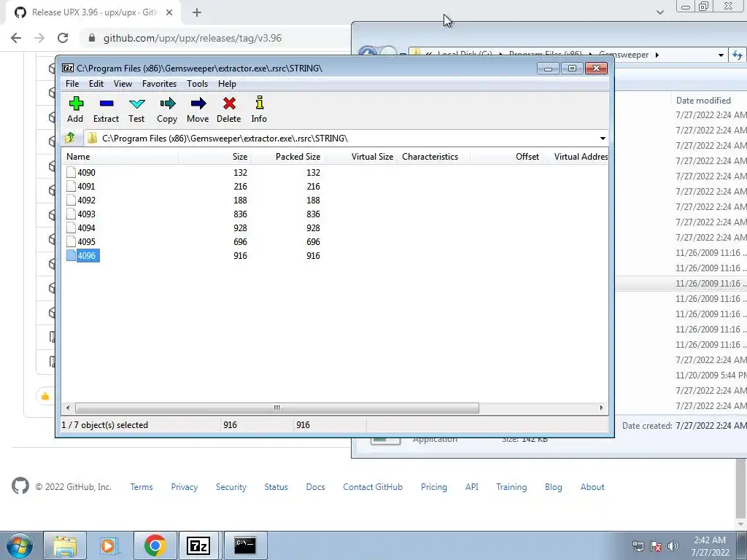
Task: Open the Chrome tab search dropdown
Action: click(659, 12)
